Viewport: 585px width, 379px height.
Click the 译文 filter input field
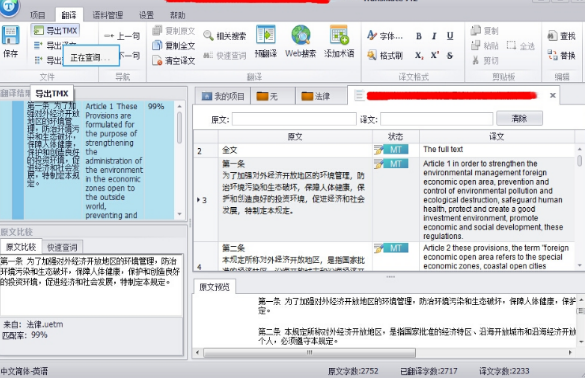[437, 119]
